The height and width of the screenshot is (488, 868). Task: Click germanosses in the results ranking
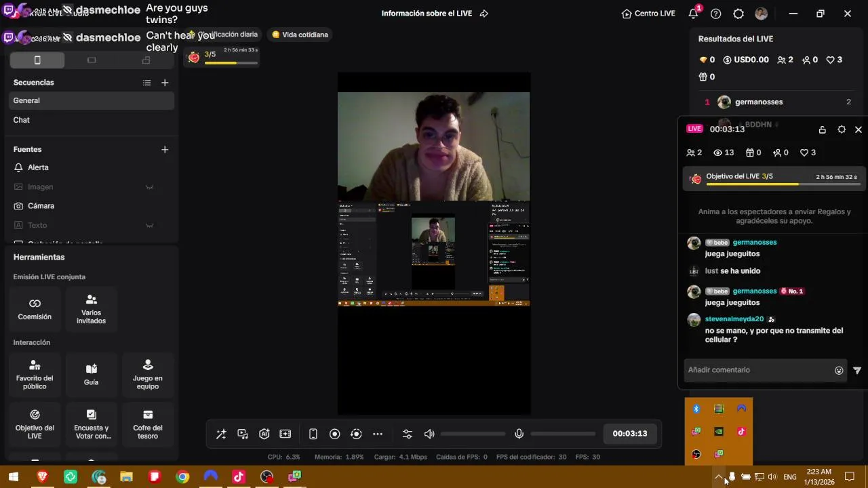759,102
